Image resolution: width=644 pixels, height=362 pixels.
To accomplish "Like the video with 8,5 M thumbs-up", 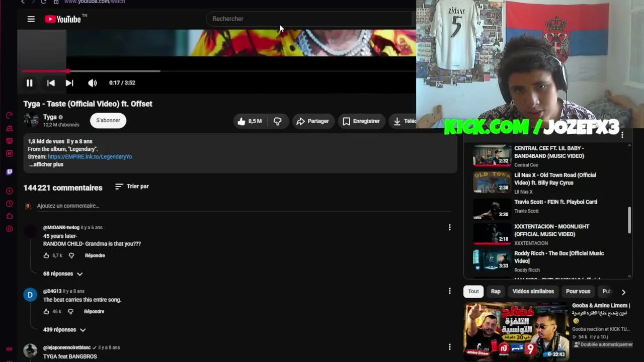I will pos(250,121).
